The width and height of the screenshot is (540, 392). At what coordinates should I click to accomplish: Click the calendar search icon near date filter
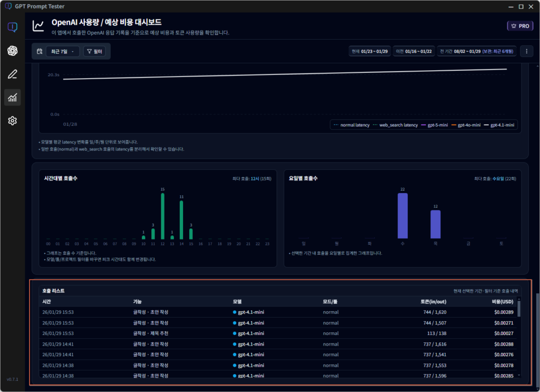[39, 51]
